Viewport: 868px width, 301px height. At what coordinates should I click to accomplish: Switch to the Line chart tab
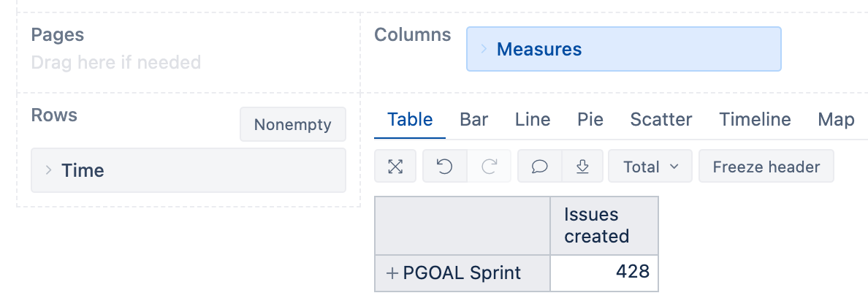(533, 120)
